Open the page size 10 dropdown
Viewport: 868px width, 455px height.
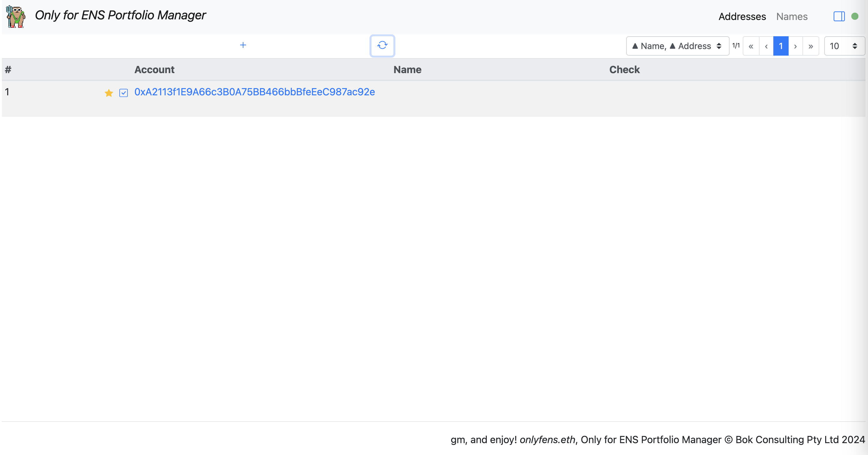pyautogui.click(x=844, y=46)
